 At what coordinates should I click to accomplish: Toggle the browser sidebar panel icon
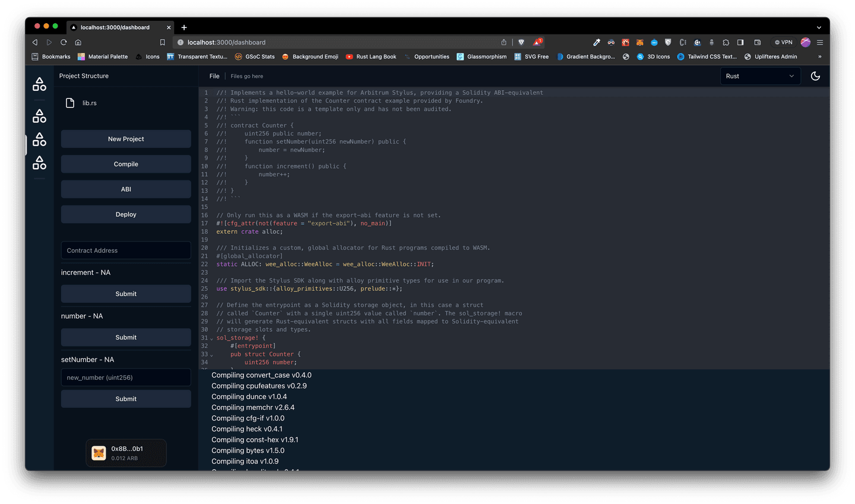(740, 42)
